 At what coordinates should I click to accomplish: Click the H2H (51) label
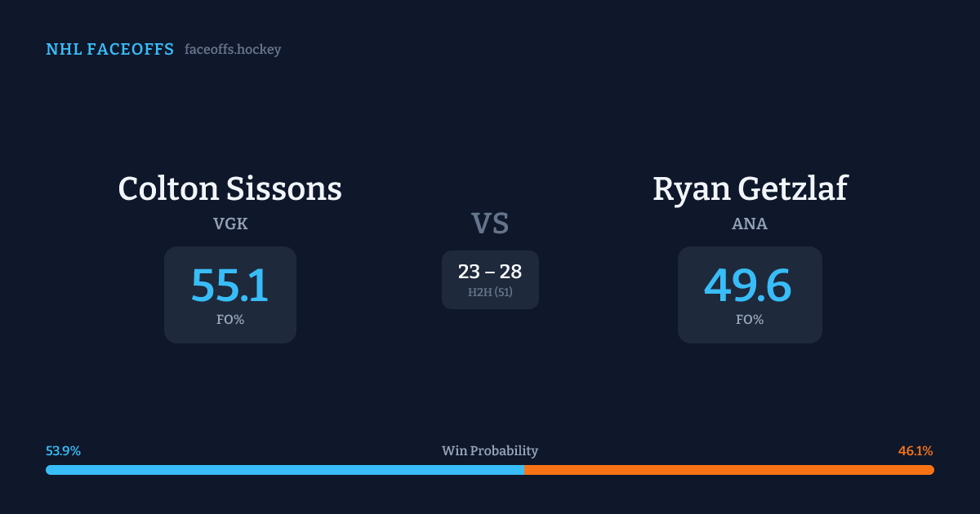coord(490,292)
